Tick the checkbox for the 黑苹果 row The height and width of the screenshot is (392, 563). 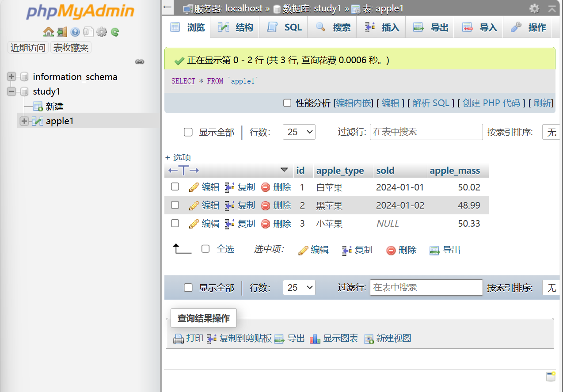[175, 205]
